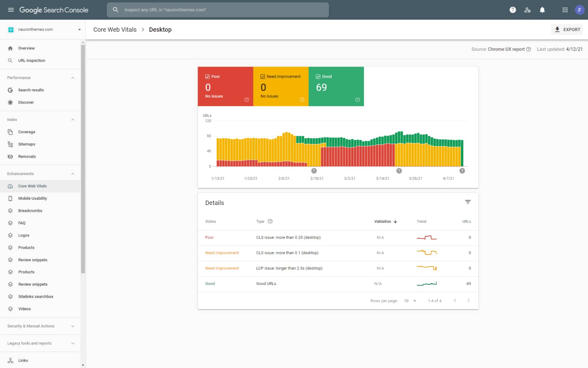Toggle the Poor checkbox in the chart
Viewport: 588px width, 368px height.
click(207, 76)
